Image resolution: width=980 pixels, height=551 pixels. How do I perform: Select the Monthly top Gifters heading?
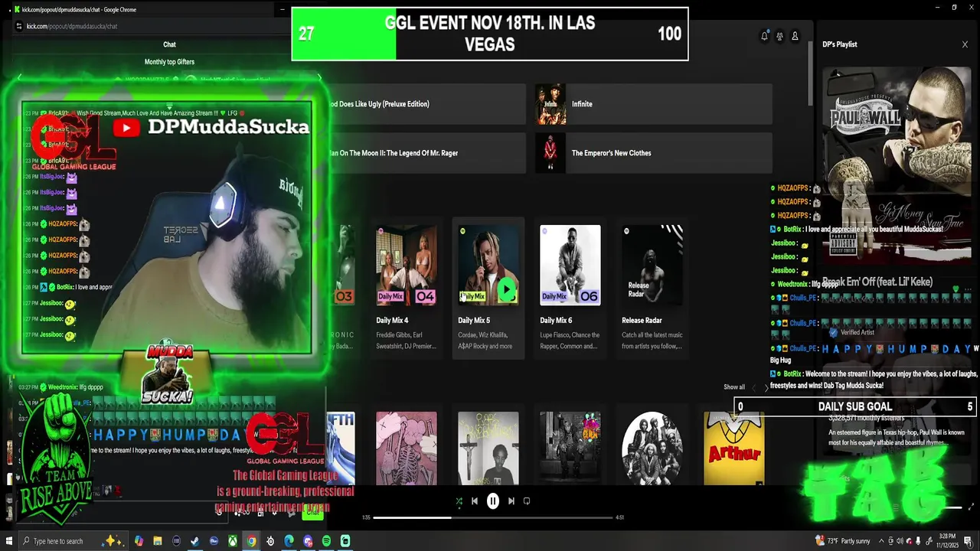(169, 62)
